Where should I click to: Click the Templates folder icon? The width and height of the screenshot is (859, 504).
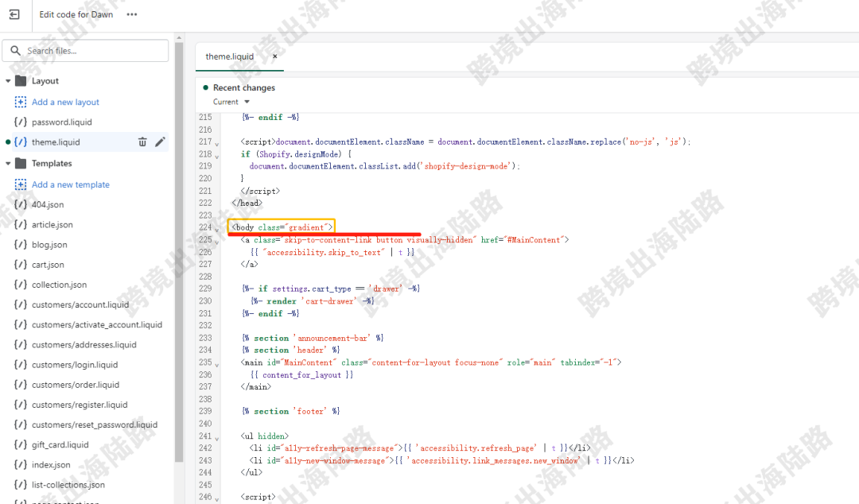point(21,163)
